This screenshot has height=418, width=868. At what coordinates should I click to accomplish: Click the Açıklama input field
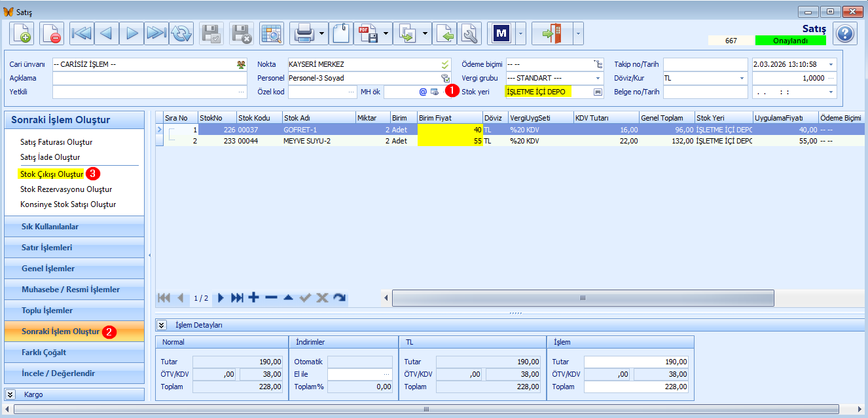click(150, 78)
